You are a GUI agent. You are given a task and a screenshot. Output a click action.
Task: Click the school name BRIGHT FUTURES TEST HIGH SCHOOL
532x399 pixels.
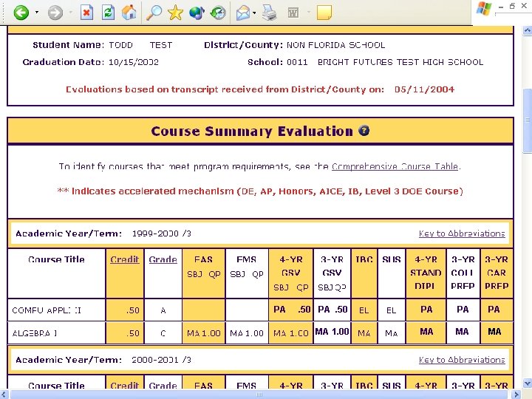[400, 62]
